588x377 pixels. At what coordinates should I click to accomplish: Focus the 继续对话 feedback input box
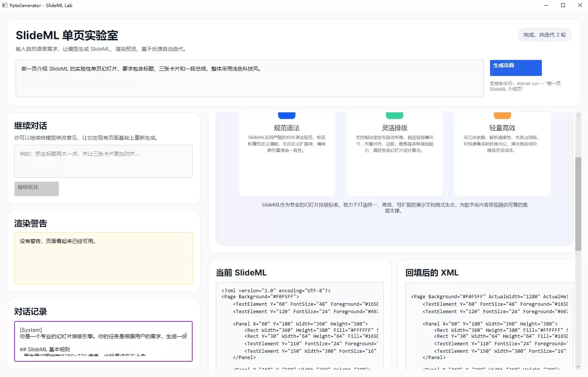tap(103, 161)
